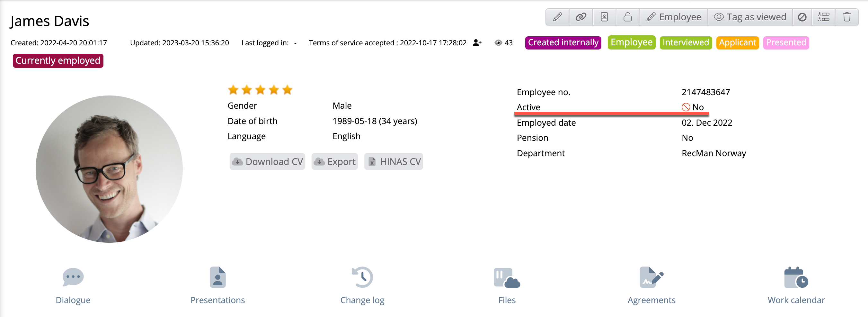Image resolution: width=868 pixels, height=317 pixels.
Task: Click the open padlock icon
Action: point(627,17)
